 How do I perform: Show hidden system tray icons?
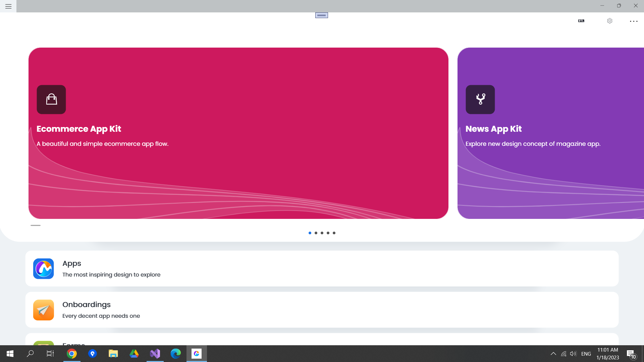553,354
